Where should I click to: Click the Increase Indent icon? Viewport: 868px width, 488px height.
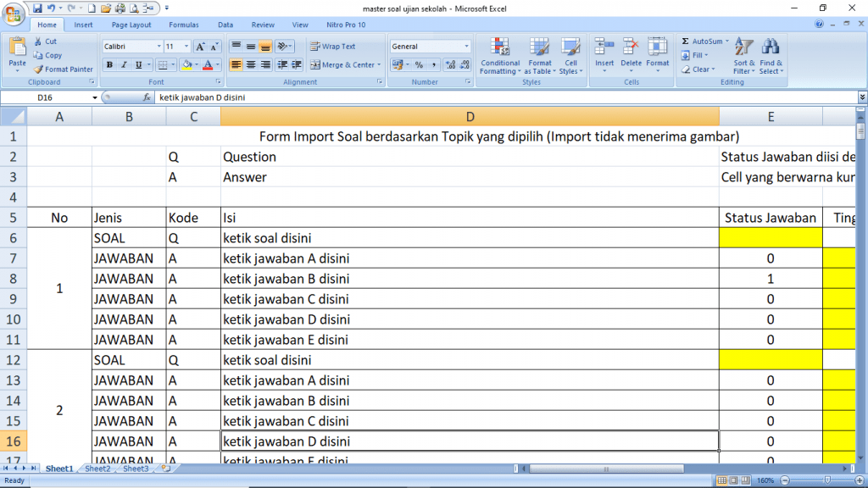click(297, 64)
